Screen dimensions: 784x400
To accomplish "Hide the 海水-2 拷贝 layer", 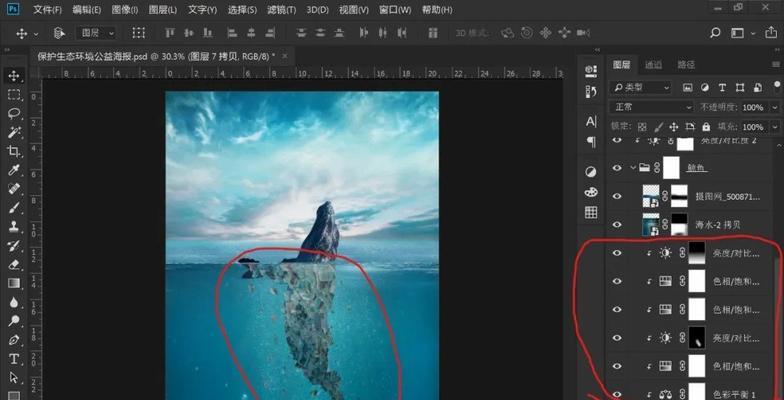I will click(x=617, y=224).
